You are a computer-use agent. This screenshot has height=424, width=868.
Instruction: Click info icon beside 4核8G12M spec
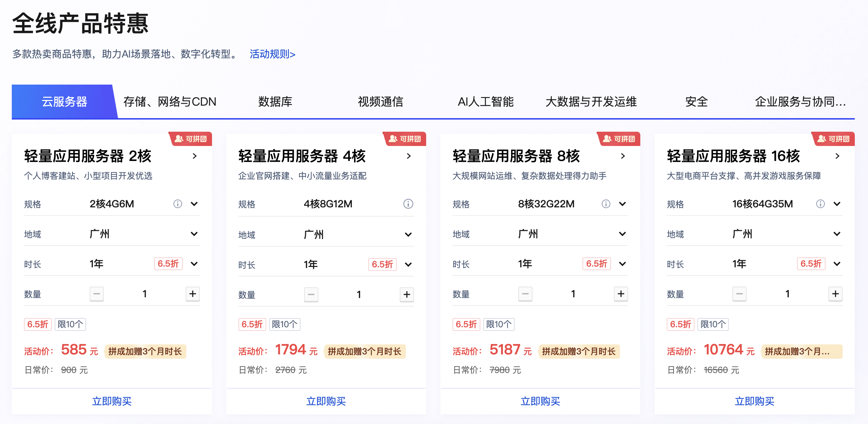(x=408, y=204)
